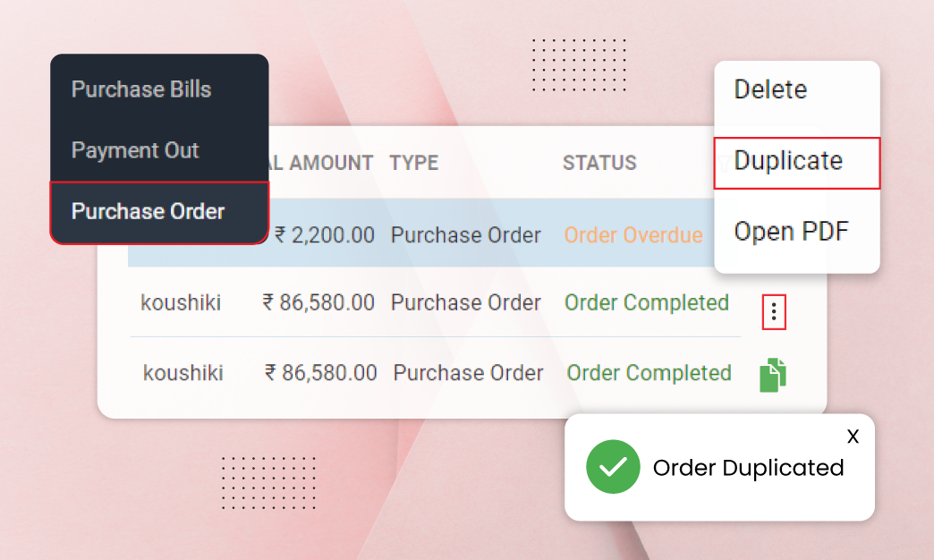The width and height of the screenshot is (934, 560).
Task: Select Payment Out from the menu
Action: 135,150
